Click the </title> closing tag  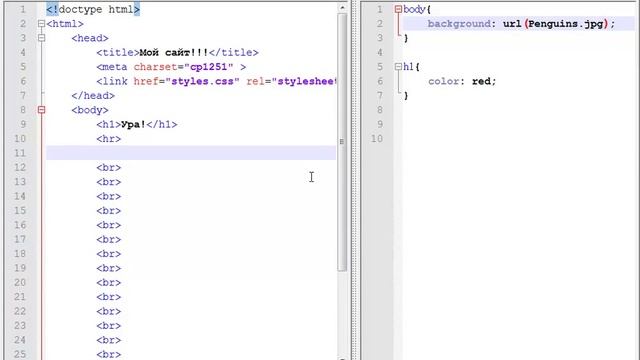click(x=233, y=53)
